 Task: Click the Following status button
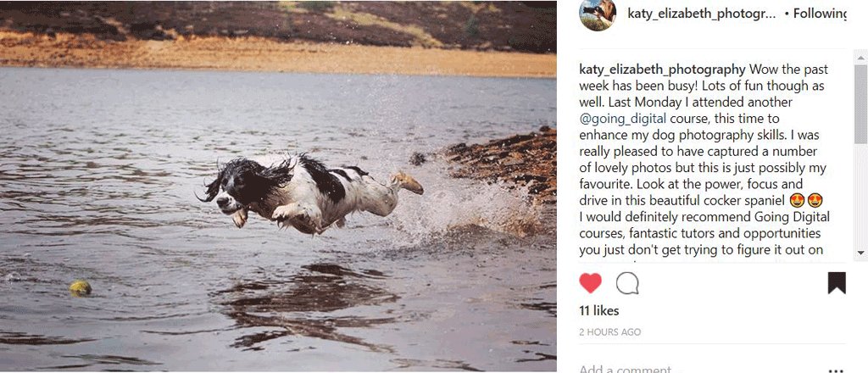point(820,14)
